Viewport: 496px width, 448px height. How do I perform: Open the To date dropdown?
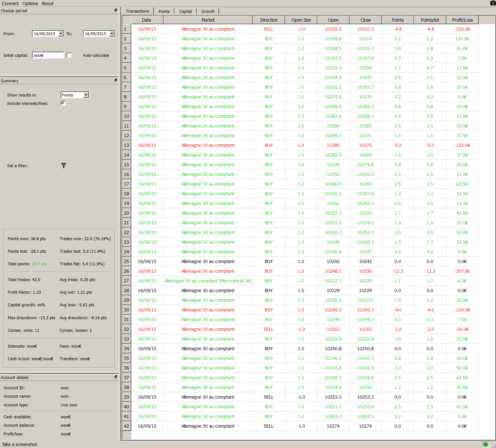112,34
